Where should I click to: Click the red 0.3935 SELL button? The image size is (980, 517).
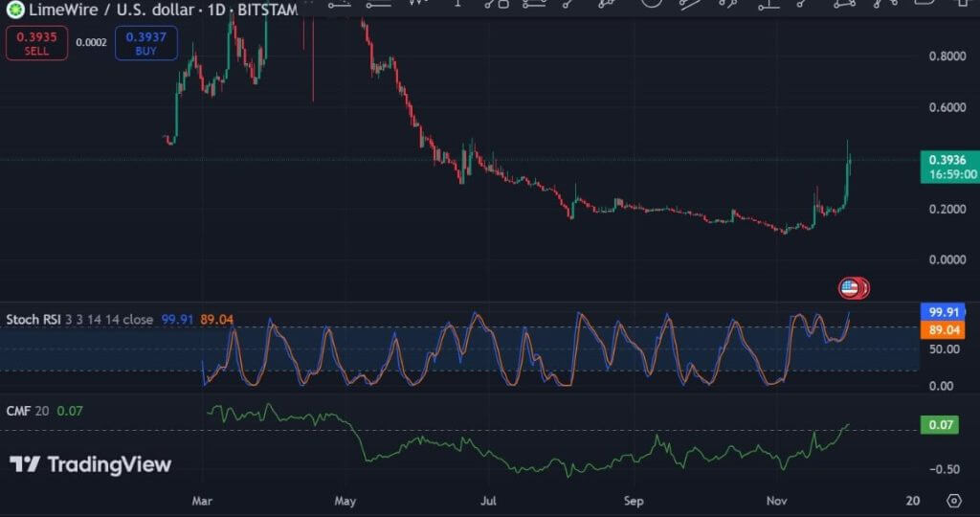[x=37, y=43]
